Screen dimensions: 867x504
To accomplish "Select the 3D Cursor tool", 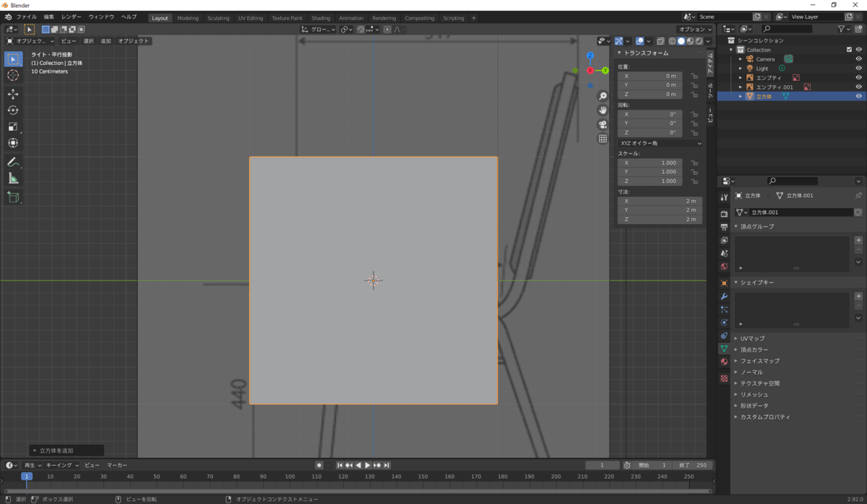I will (x=13, y=75).
